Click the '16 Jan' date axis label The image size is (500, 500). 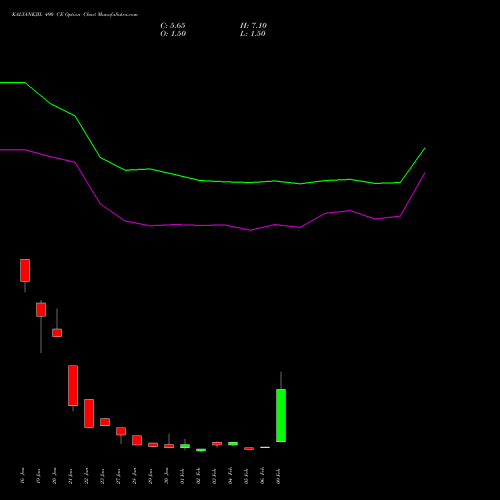click(x=22, y=476)
